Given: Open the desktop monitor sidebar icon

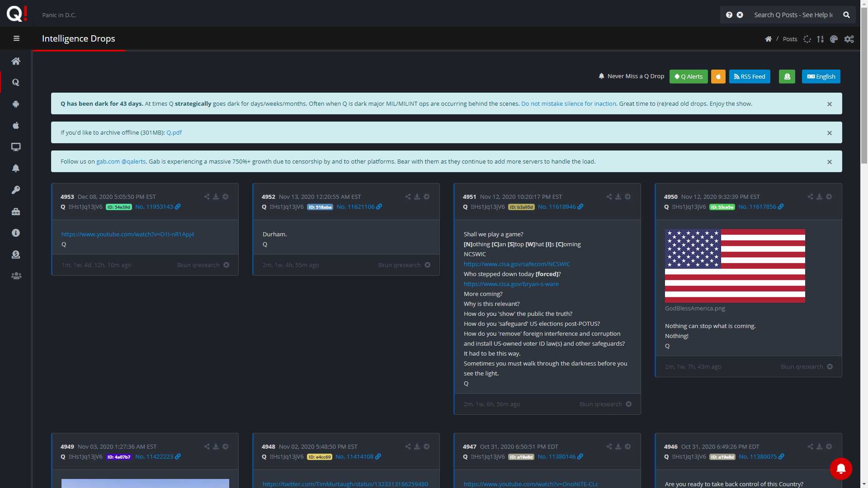Looking at the screenshot, I should coord(16,147).
